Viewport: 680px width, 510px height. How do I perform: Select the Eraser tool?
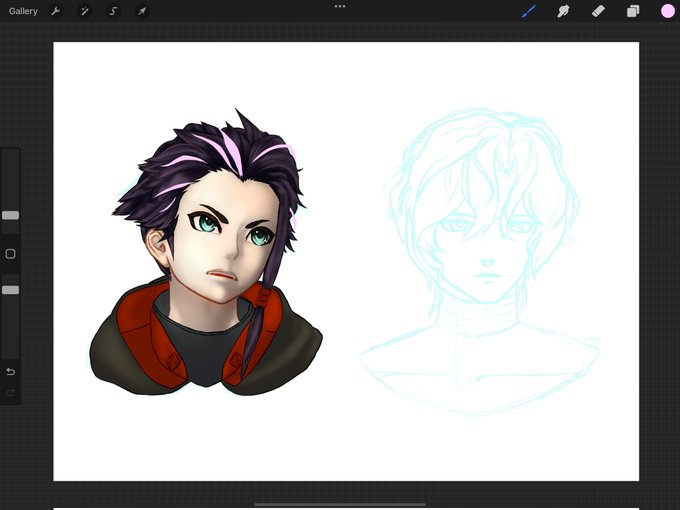pyautogui.click(x=598, y=11)
